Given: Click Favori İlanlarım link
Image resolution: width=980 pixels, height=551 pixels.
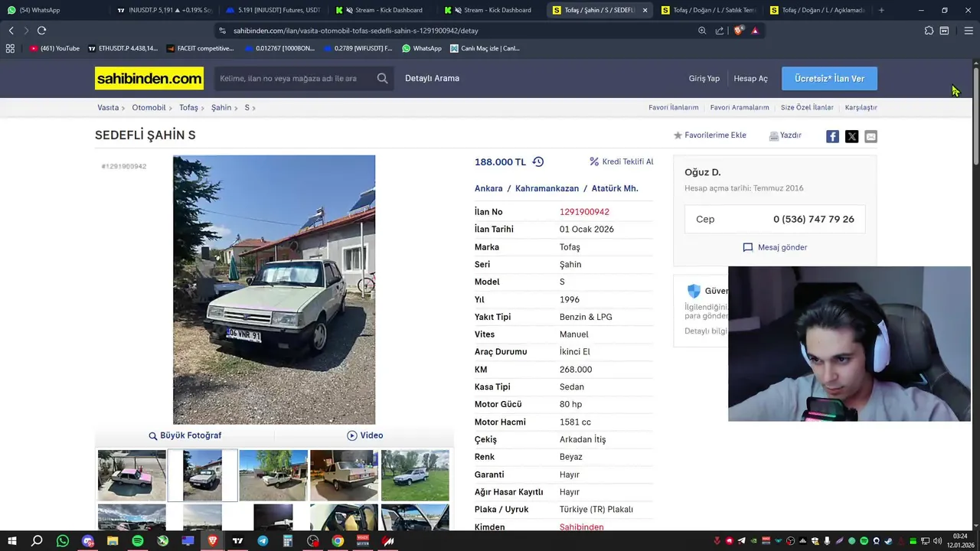Looking at the screenshot, I should point(674,107).
